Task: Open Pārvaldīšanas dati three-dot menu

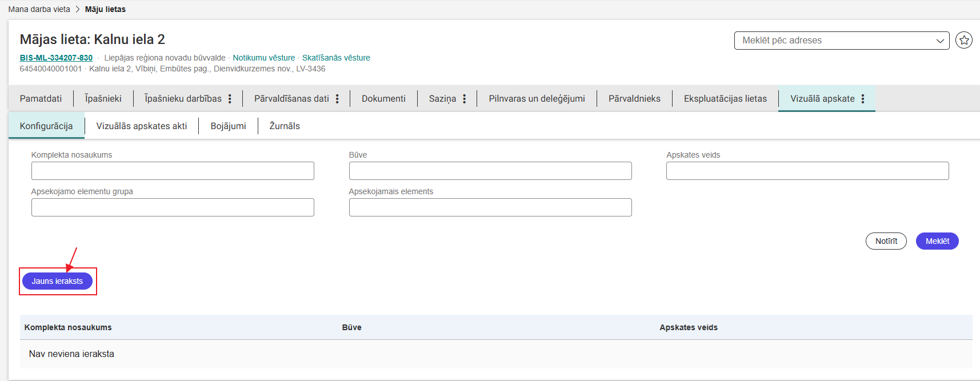Action: pyautogui.click(x=337, y=99)
